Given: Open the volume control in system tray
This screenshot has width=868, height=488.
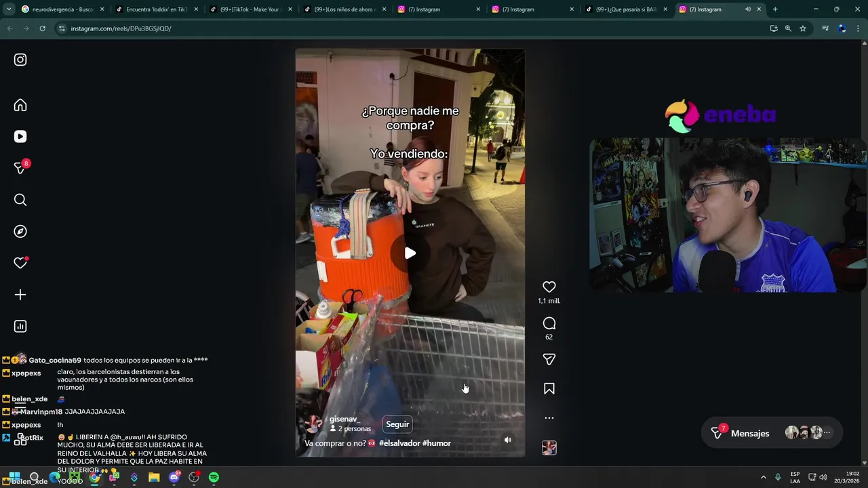Looking at the screenshot, I should pyautogui.click(x=823, y=477).
